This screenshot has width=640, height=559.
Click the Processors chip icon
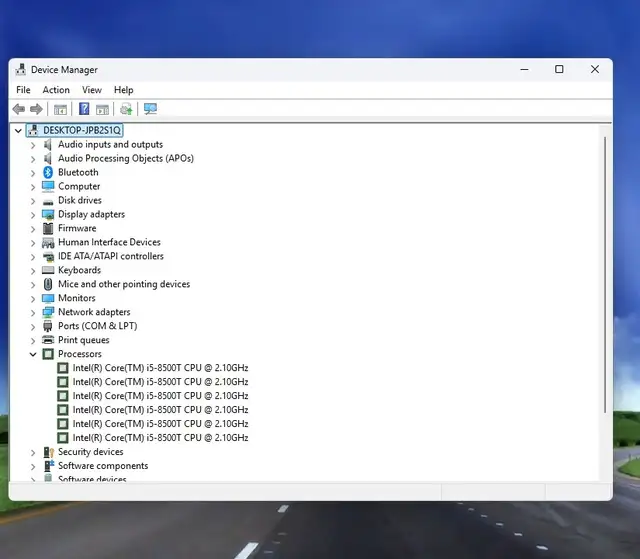[48, 354]
